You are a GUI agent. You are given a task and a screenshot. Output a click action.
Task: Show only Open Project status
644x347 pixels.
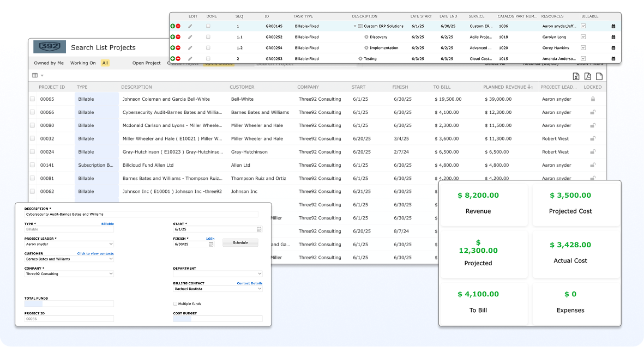(146, 63)
